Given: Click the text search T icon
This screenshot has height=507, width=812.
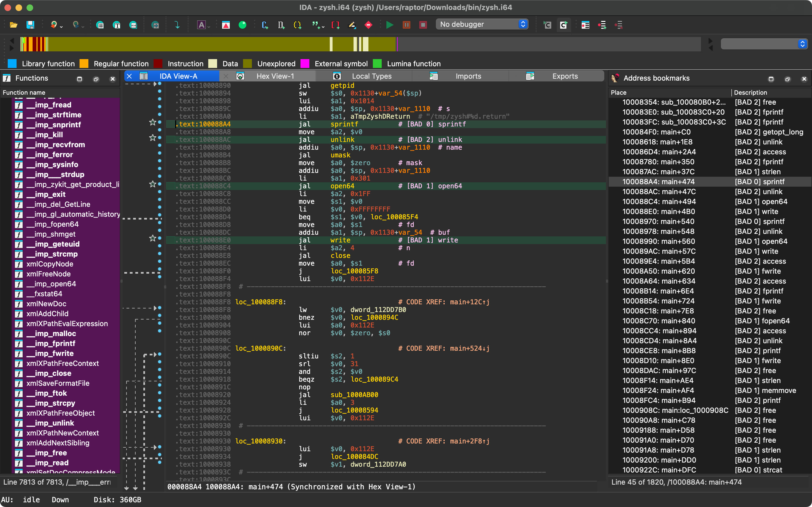Looking at the screenshot, I should click(117, 25).
